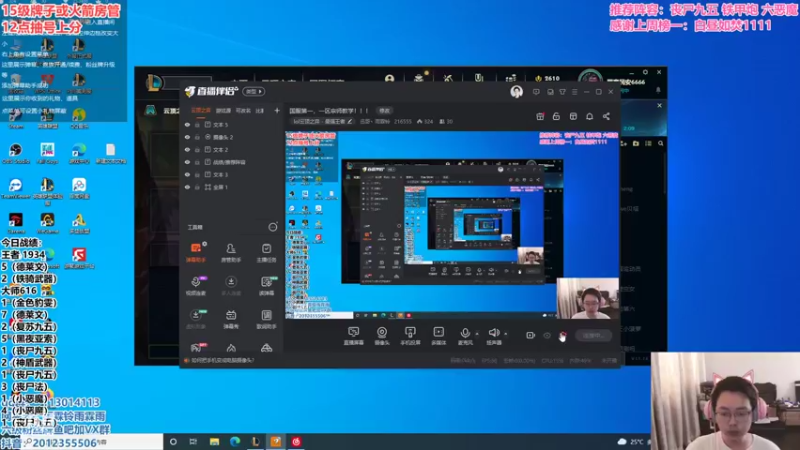Viewport: 800px width, 450px height.
Task: Open the speaker options arrow
Action: (506, 334)
